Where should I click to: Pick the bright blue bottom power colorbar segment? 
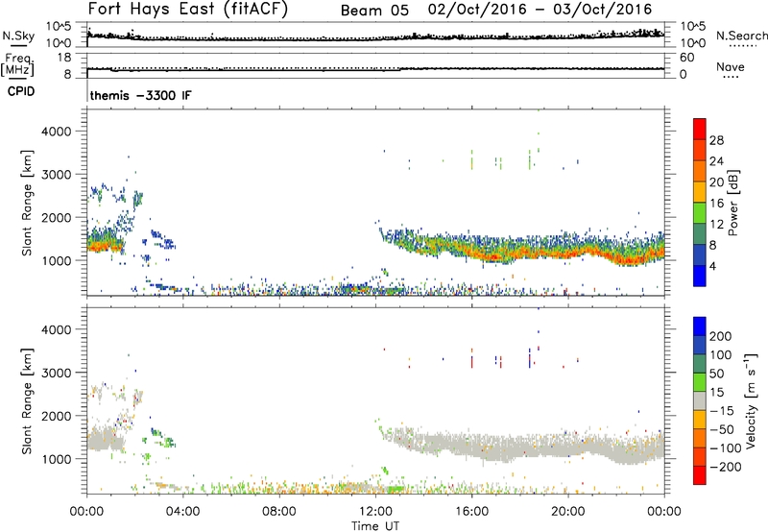pyautogui.click(x=700, y=277)
